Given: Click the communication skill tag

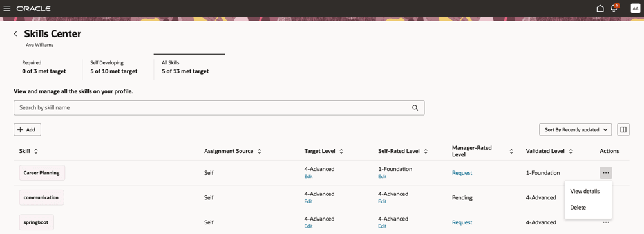Looking at the screenshot, I should click(41, 197).
